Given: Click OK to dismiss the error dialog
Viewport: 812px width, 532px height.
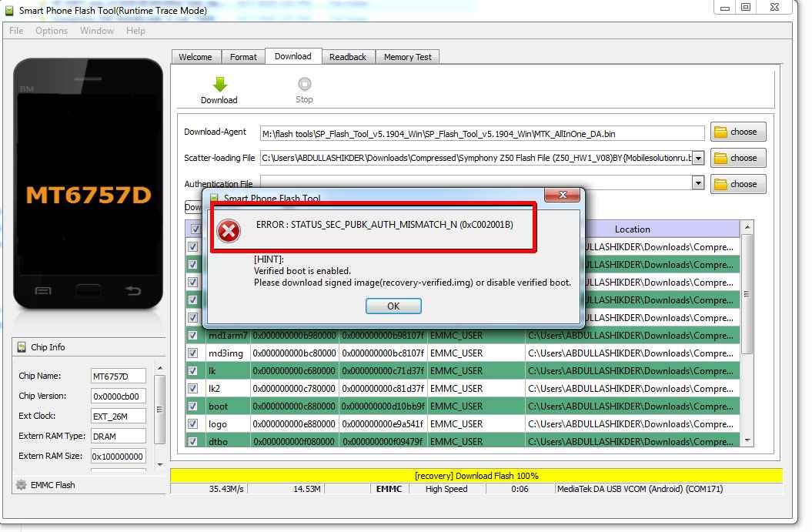Looking at the screenshot, I should [x=393, y=306].
